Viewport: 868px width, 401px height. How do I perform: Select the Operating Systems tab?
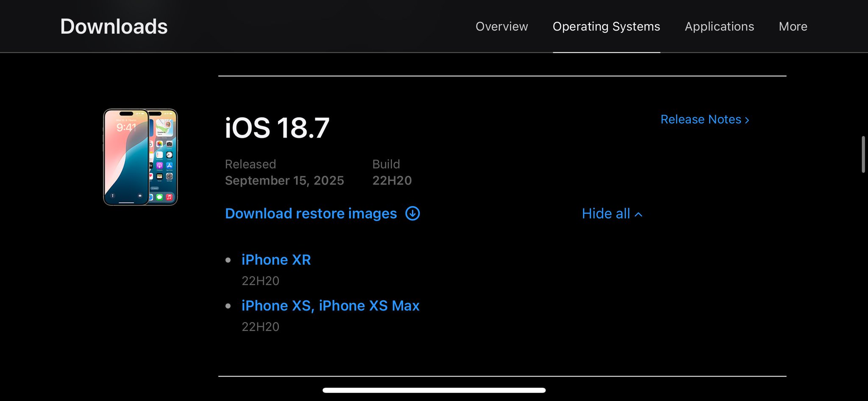click(x=606, y=26)
